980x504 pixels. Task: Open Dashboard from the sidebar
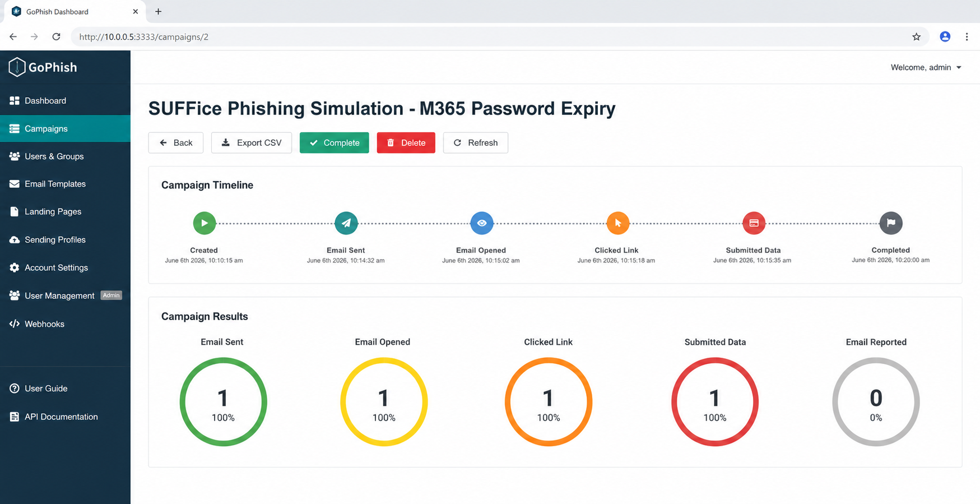click(65, 101)
